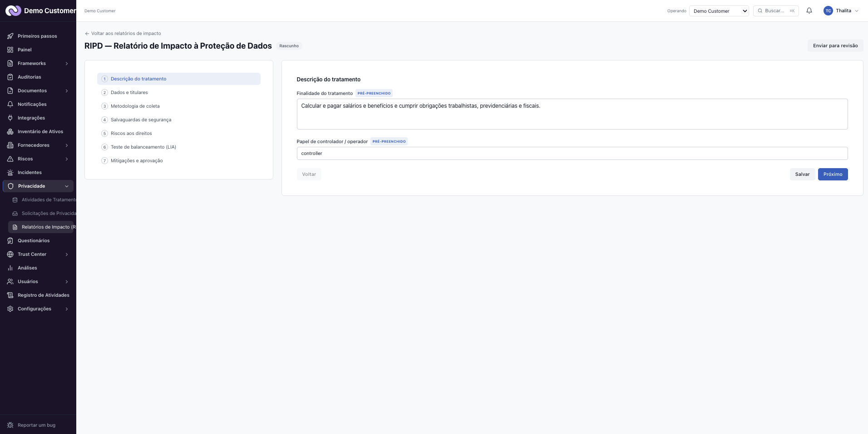Open the Operando Demo Customer dropdown
This screenshot has width=868, height=434.
point(719,11)
